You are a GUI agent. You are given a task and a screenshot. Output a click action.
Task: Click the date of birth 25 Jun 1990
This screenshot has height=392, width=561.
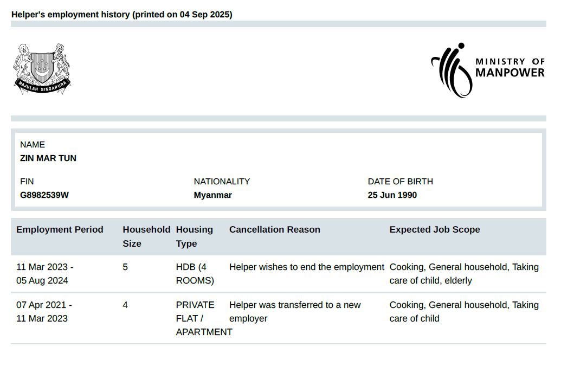coord(392,195)
